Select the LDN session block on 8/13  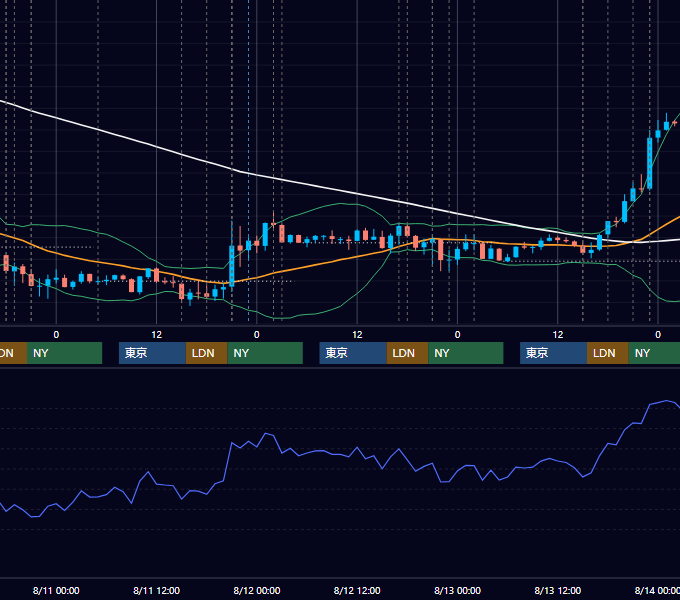[608, 353]
